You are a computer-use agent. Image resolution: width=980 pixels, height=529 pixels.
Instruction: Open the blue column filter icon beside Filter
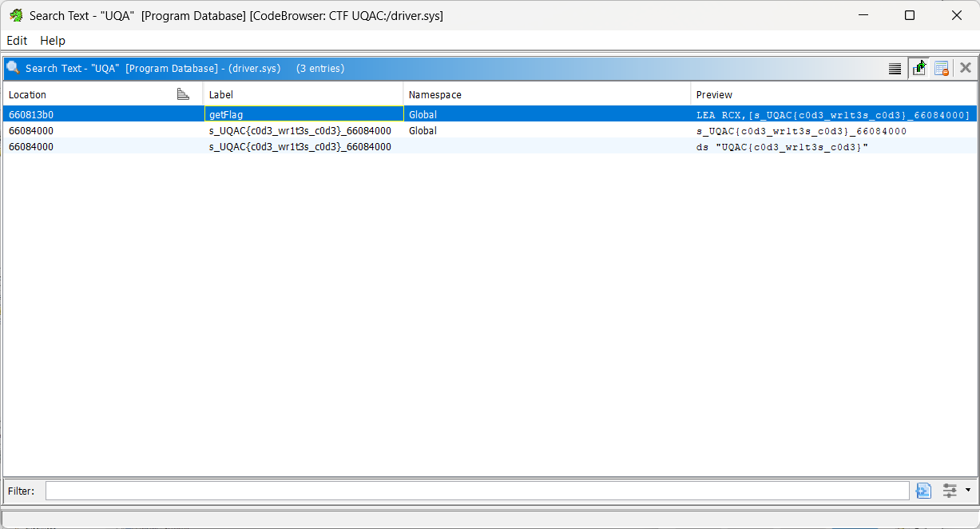pyautogui.click(x=924, y=491)
